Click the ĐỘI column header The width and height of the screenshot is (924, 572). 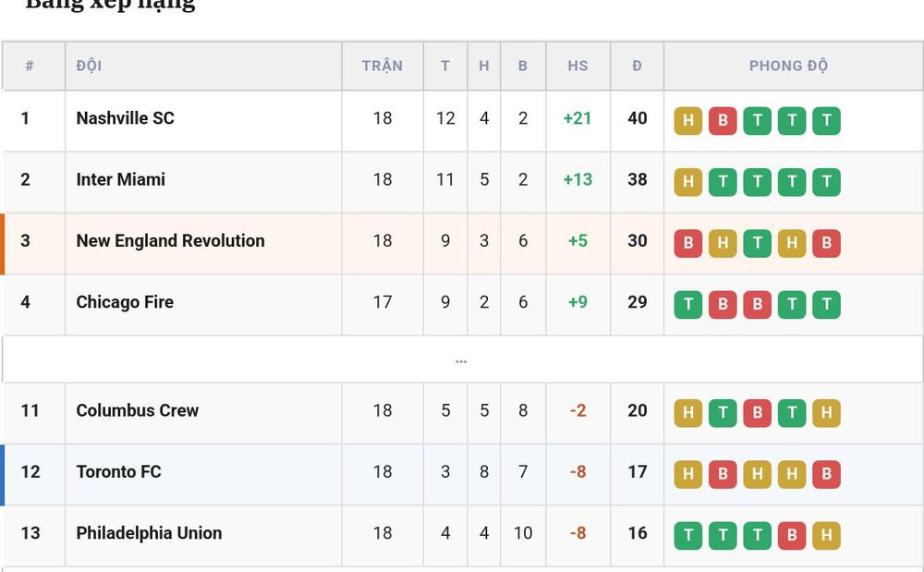89,66
